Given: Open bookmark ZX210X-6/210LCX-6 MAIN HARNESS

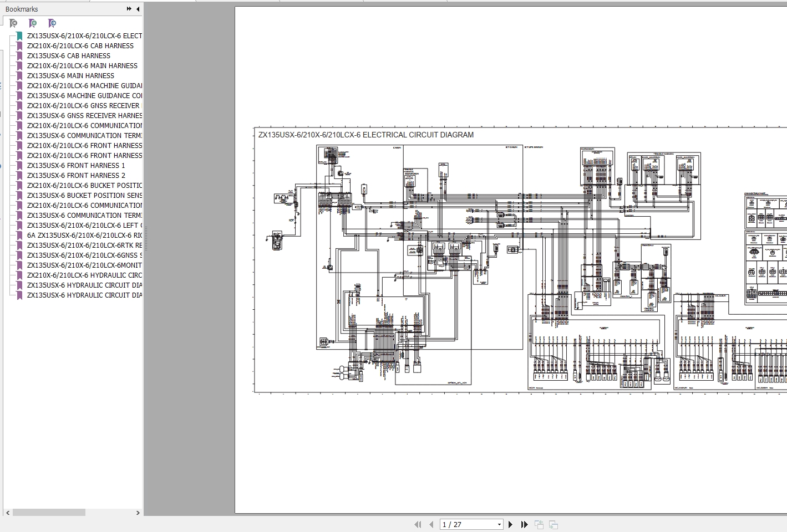Looking at the screenshot, I should click(82, 66).
